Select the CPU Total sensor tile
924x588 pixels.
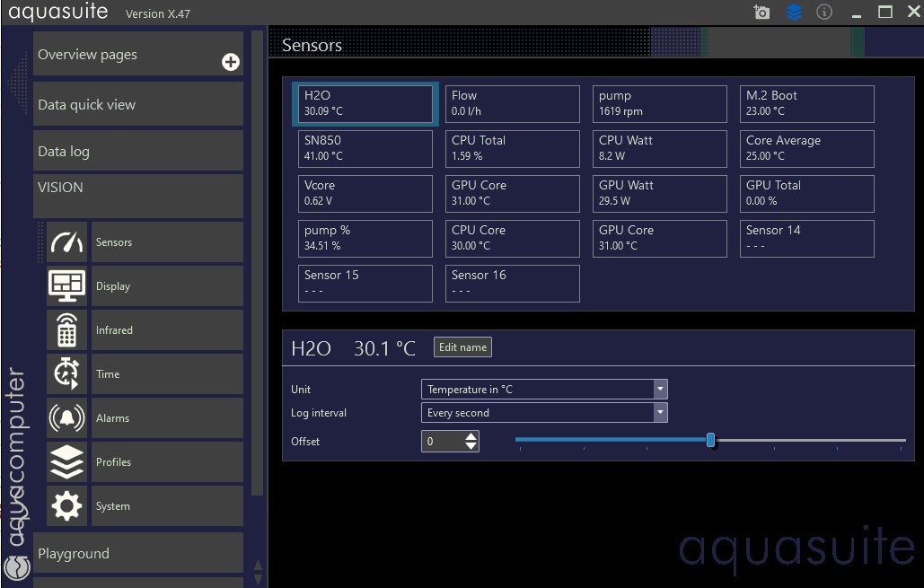512,148
